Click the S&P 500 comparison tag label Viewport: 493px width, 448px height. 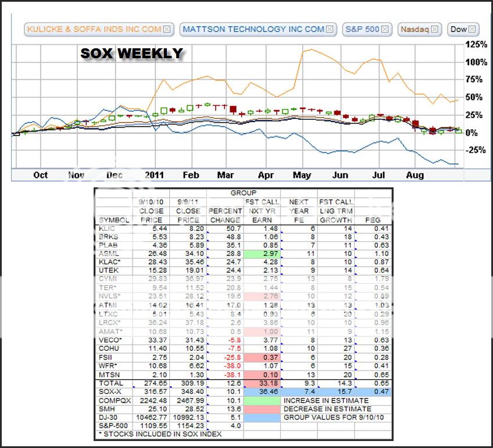click(362, 29)
